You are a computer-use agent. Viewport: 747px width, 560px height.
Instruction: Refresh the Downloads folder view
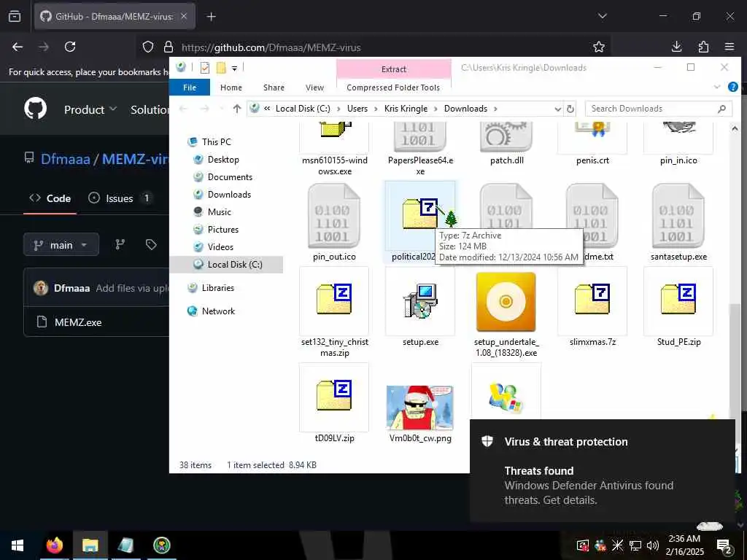(570, 109)
